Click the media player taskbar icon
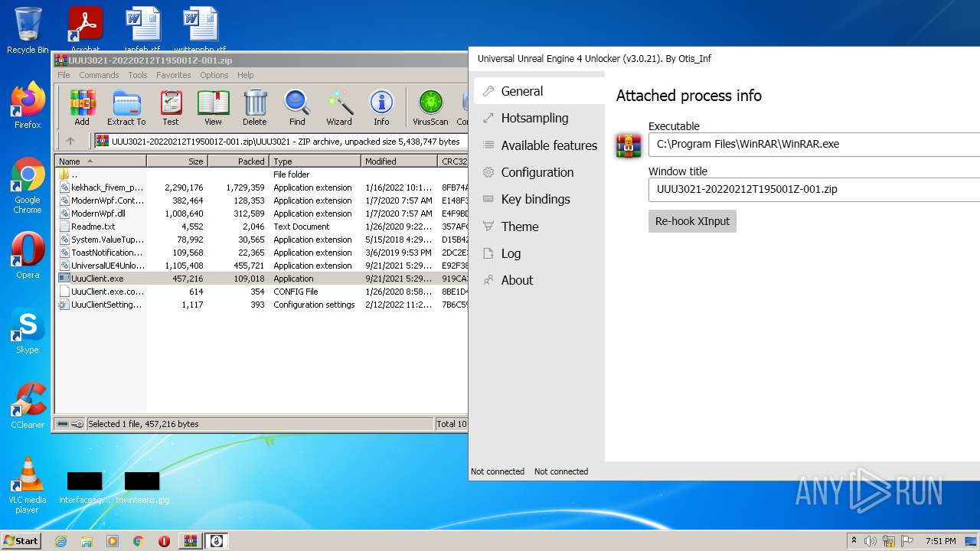This screenshot has height=551, width=980. [x=113, y=541]
